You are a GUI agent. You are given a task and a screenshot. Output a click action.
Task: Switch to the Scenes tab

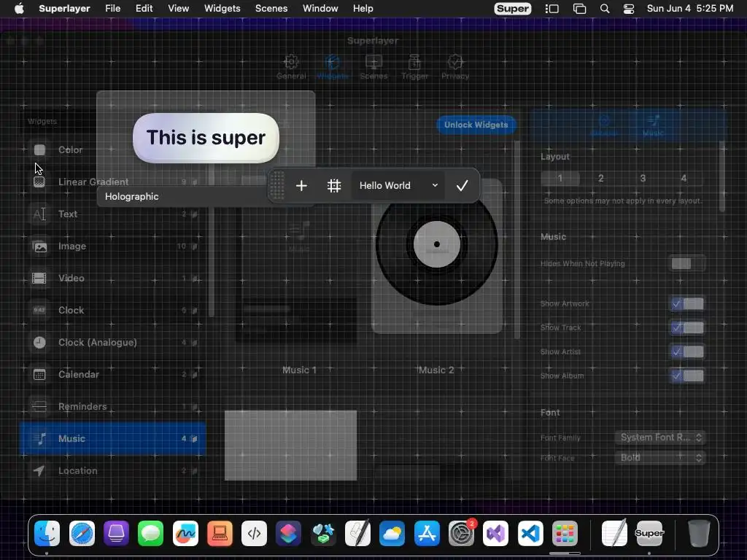pos(373,67)
